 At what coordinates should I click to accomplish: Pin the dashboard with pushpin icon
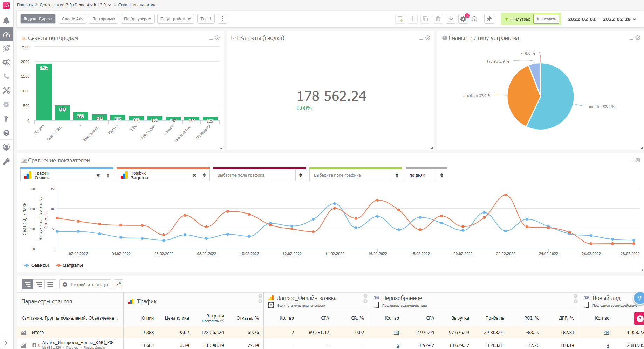point(489,19)
